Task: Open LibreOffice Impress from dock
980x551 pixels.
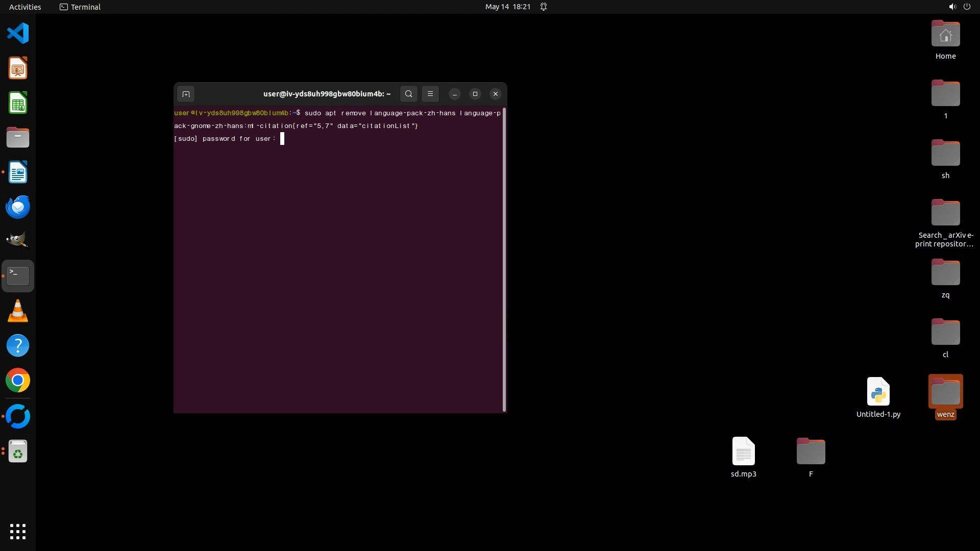Action: point(18,68)
